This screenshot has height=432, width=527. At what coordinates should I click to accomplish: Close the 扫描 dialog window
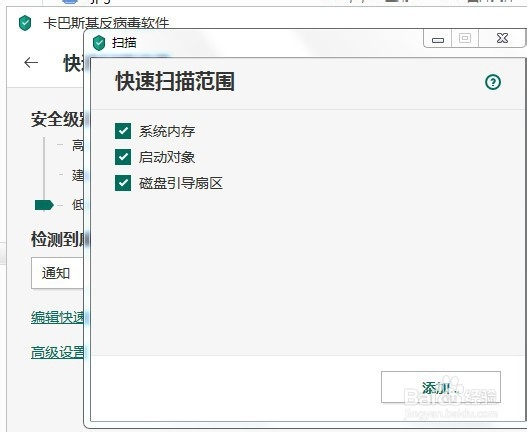click(502, 38)
